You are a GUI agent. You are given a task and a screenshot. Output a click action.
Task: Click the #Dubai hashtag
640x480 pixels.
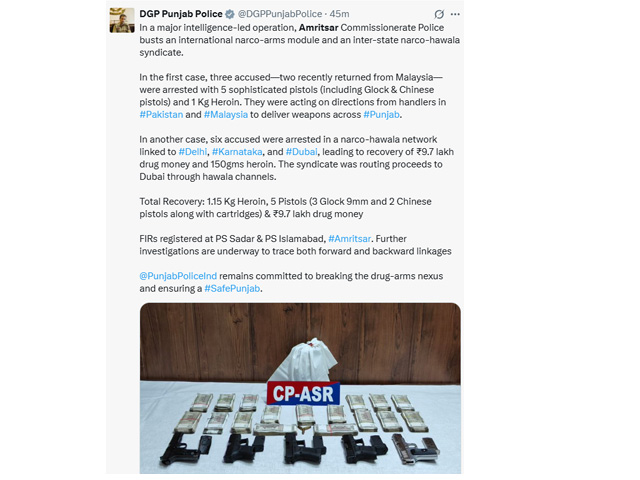click(302, 152)
